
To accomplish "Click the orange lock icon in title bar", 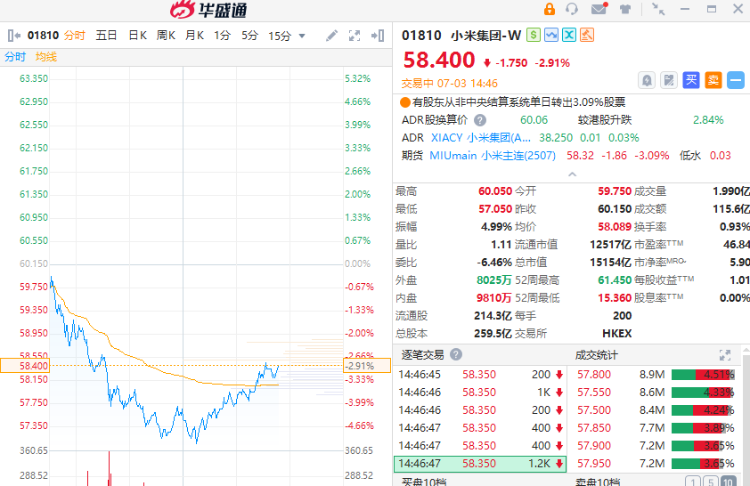I will [x=550, y=9].
